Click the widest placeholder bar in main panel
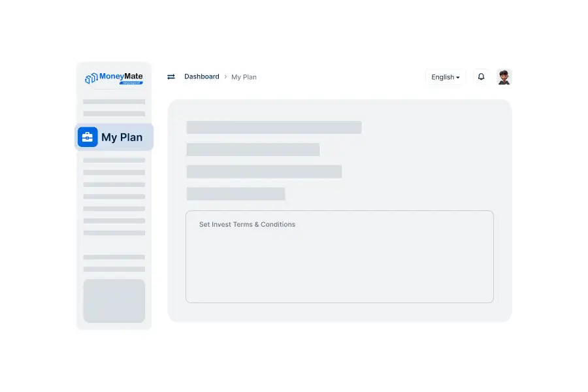The height and width of the screenshot is (392, 588). click(274, 127)
